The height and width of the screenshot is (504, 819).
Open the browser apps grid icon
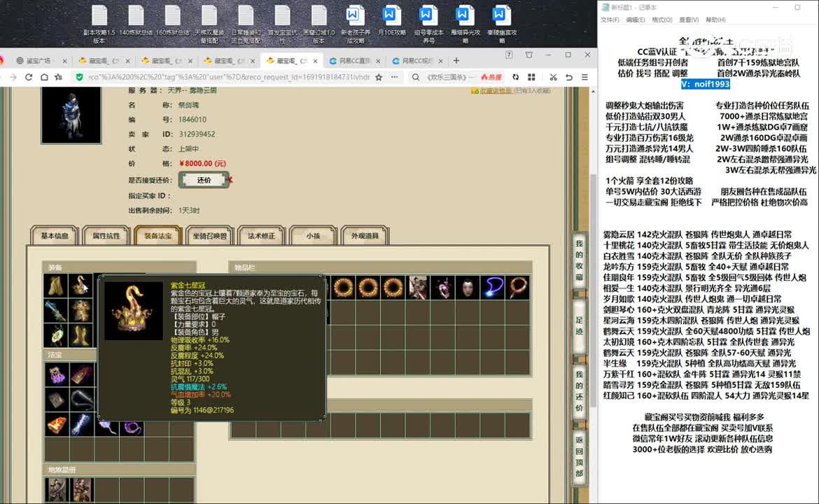(531, 77)
